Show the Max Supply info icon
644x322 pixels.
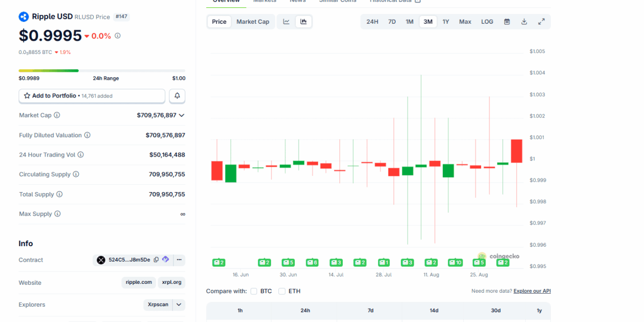(57, 214)
